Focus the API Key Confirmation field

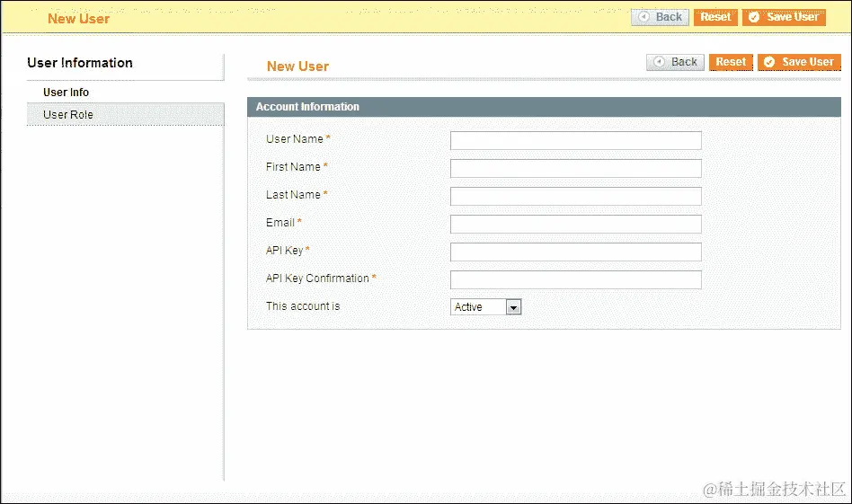point(576,279)
